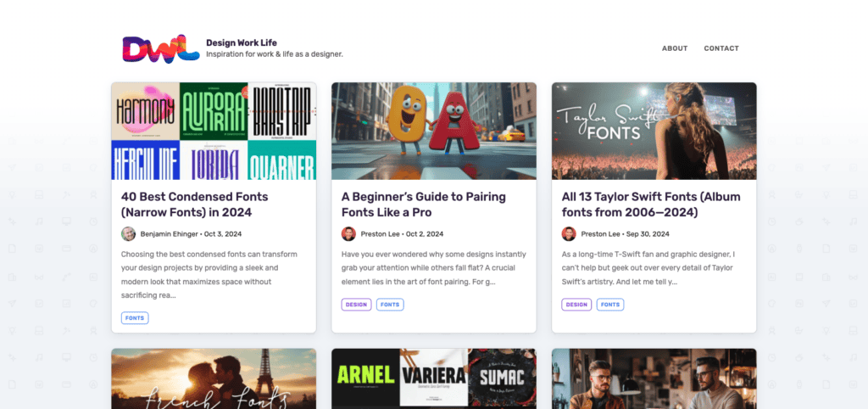
Task: Click the Taylor Swift Fonts concert thumbnail
Action: tap(654, 131)
